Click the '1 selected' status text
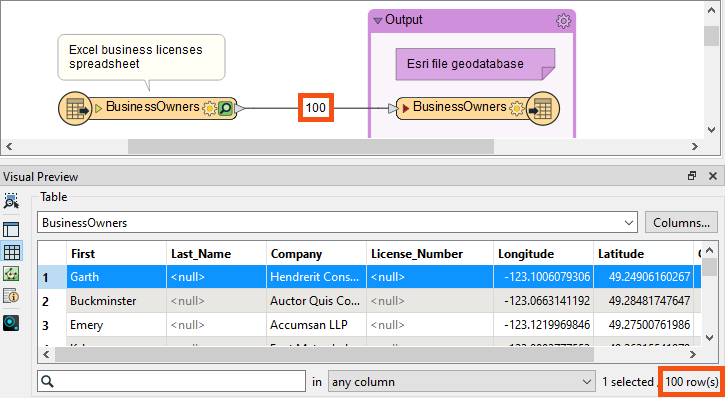The width and height of the screenshot is (725, 398). (x=627, y=382)
